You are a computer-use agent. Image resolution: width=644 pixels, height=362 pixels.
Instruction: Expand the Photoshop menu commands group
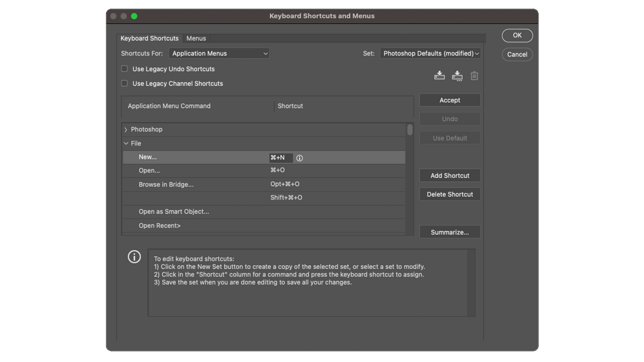(x=126, y=129)
